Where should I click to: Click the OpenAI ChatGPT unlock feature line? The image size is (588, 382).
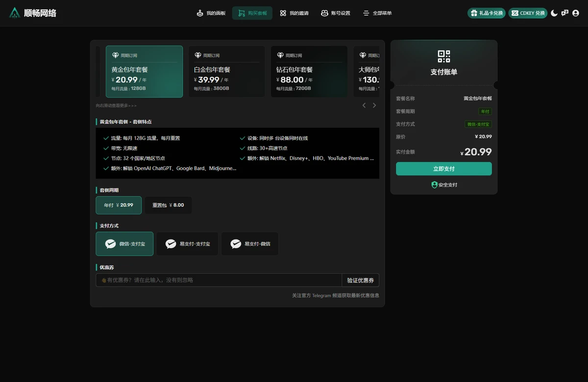173,168
